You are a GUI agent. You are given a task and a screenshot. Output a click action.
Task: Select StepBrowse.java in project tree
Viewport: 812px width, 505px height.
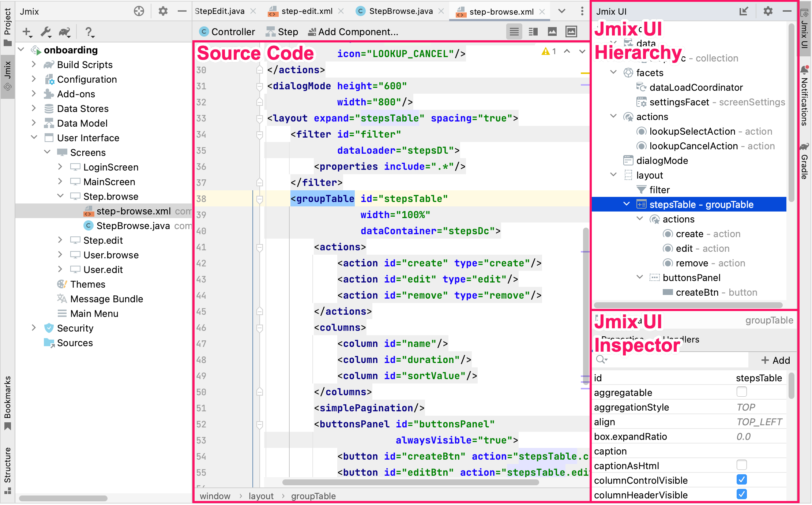(x=133, y=226)
